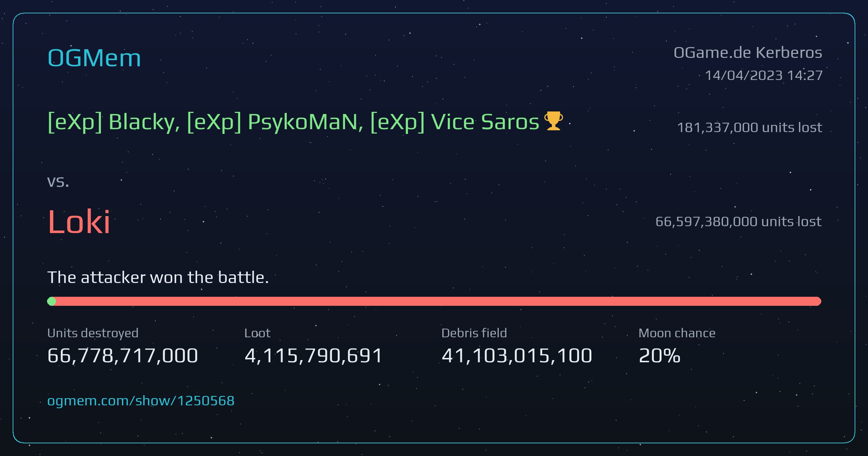Click the 'vs.' separator text

[x=58, y=182]
